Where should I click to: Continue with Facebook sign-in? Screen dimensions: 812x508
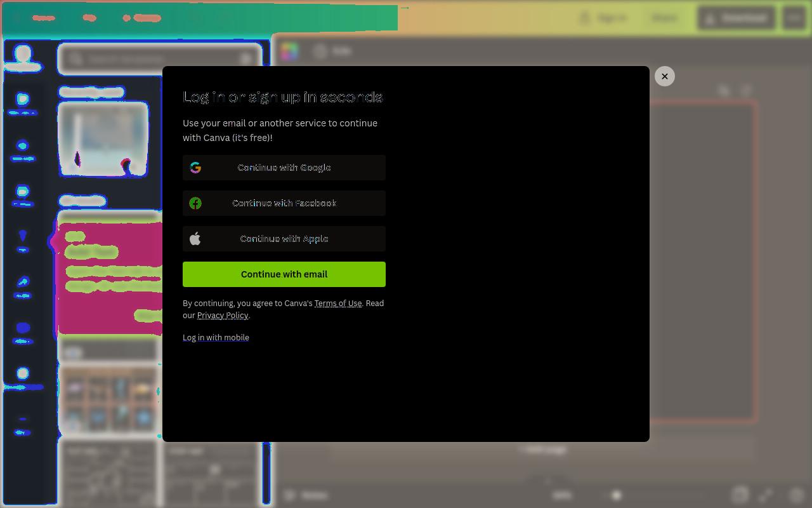click(284, 203)
